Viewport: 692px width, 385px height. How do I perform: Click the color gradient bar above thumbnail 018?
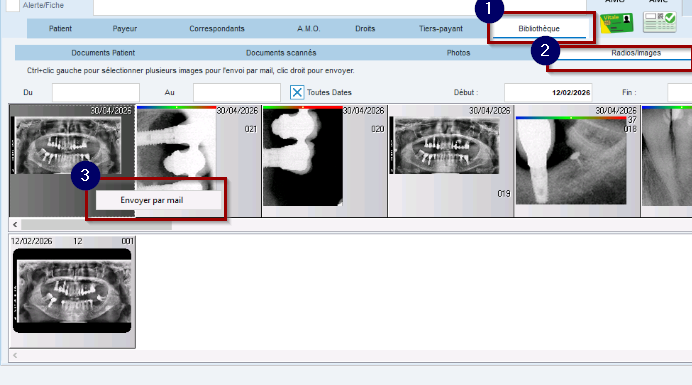tap(571, 118)
